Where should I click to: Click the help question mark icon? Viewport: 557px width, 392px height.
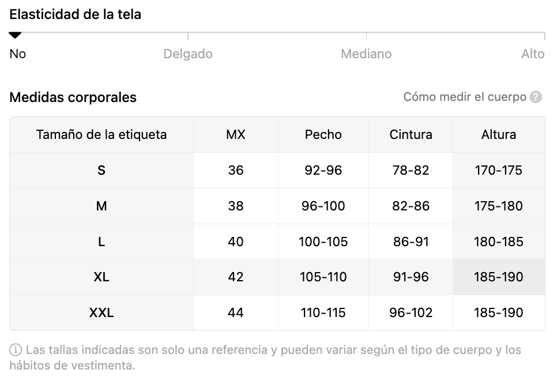point(536,97)
